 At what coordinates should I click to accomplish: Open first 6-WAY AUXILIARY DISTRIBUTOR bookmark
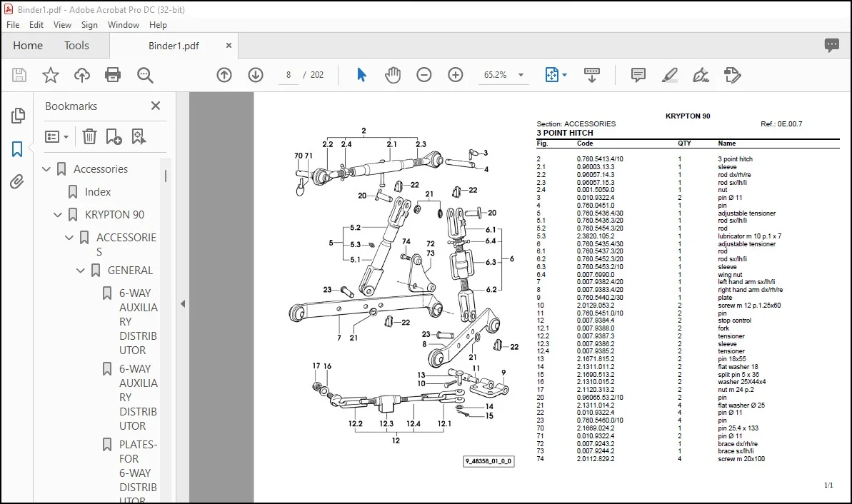[138, 321]
